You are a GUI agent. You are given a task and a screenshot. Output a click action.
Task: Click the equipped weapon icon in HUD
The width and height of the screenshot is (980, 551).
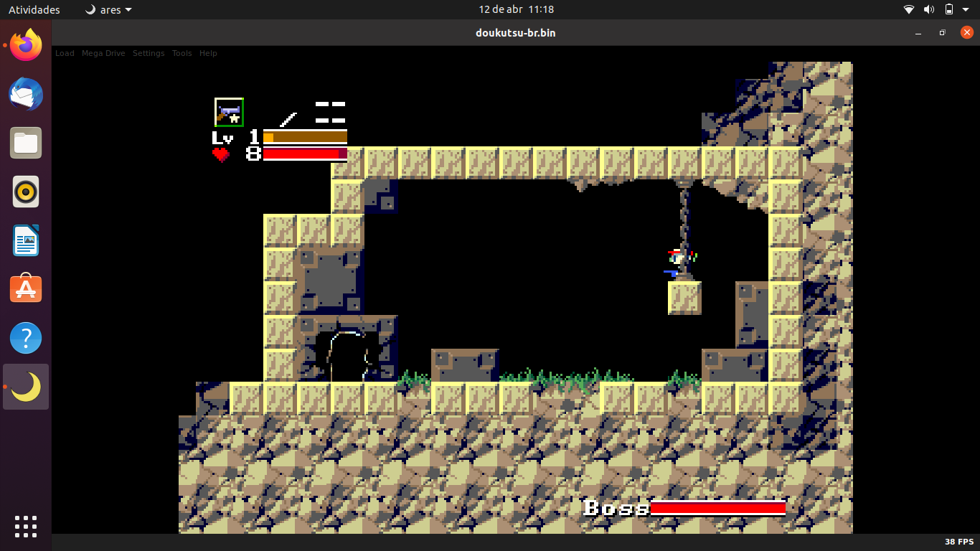(x=229, y=113)
